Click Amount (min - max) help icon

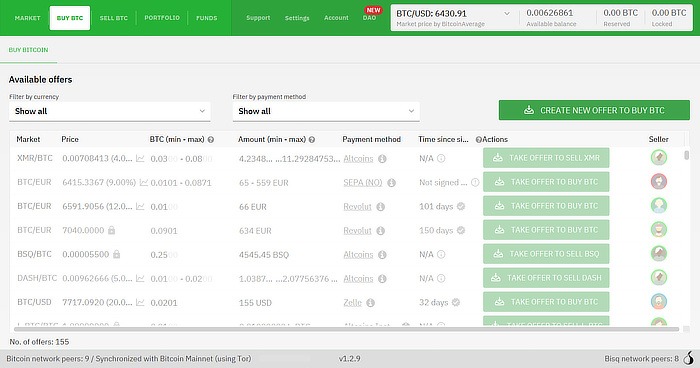click(x=312, y=140)
